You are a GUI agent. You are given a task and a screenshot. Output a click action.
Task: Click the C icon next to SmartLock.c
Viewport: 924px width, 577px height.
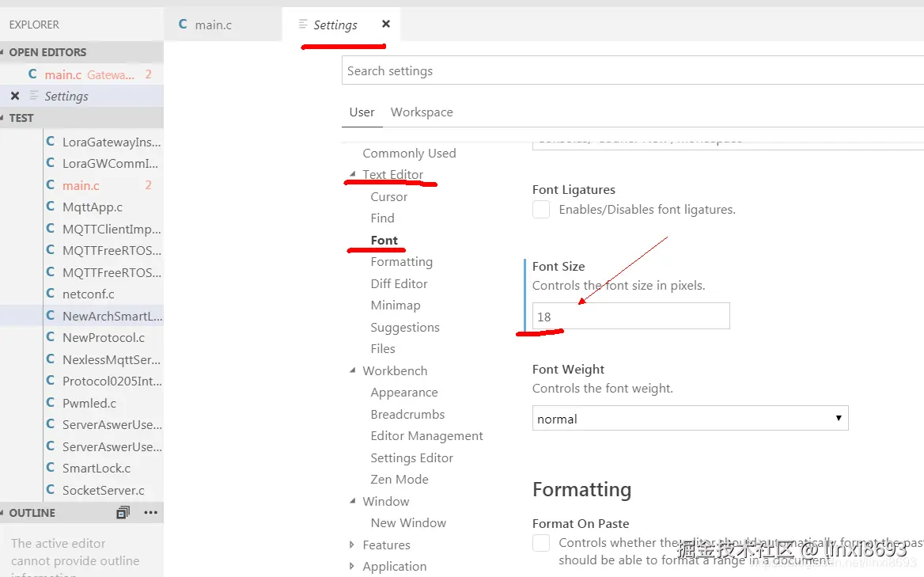pos(50,467)
